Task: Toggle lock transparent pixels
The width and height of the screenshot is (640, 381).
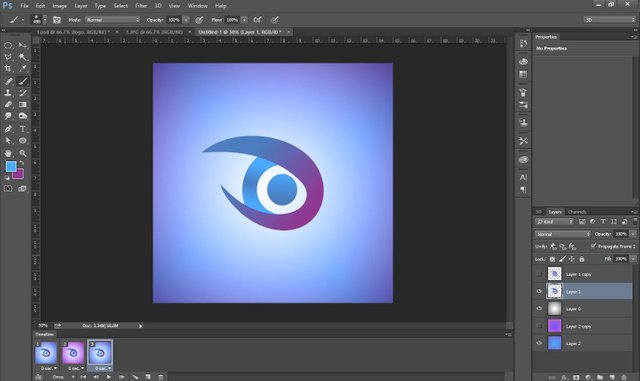Action: (x=552, y=259)
